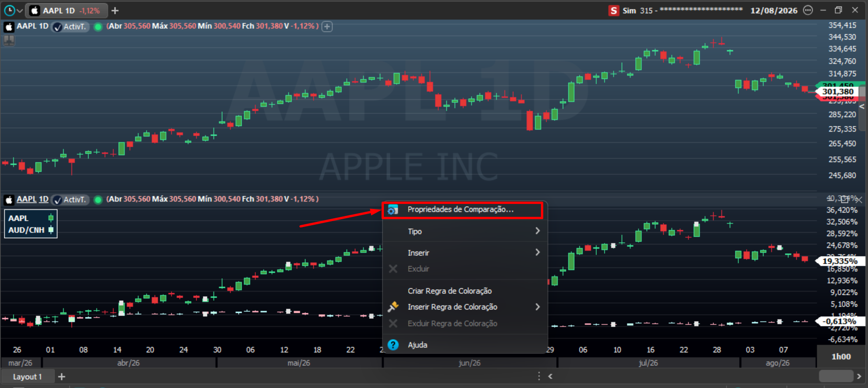The height and width of the screenshot is (388, 868).
Task: Maximize the comparison panel
Action: coord(845,199)
